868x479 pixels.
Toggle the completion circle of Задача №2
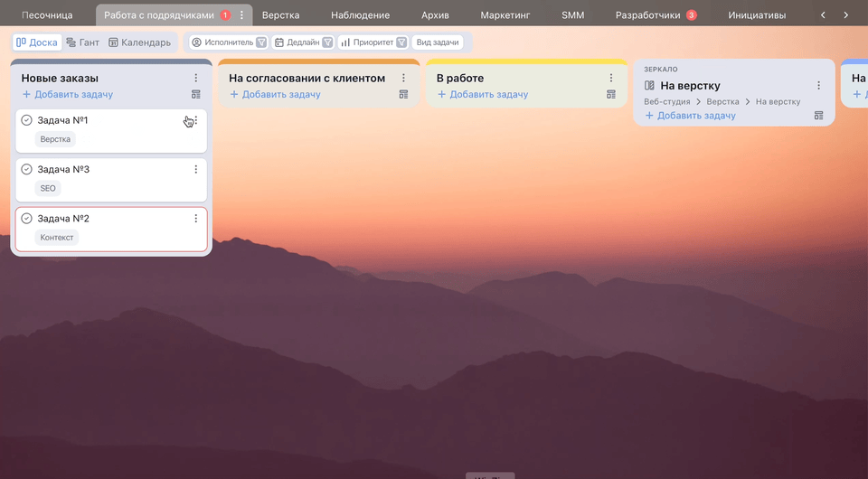coord(27,219)
